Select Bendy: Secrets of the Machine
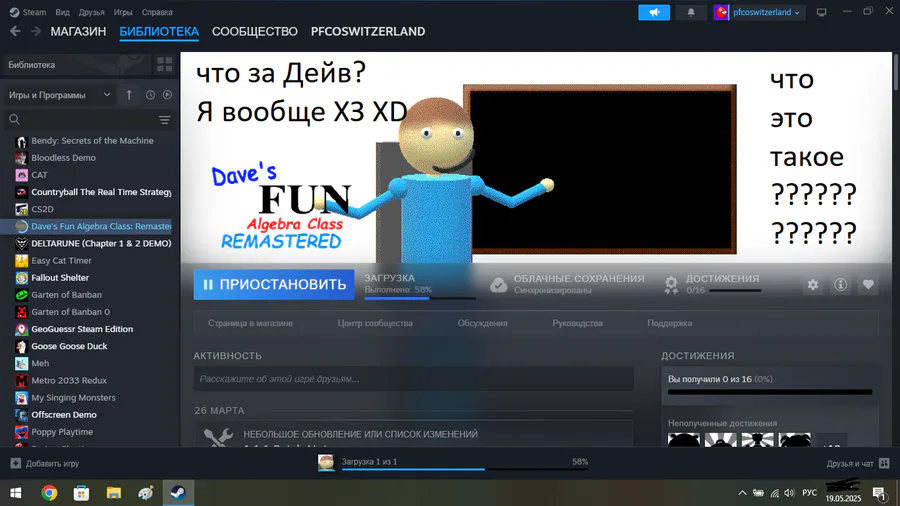Viewport: 900px width, 506px height. (x=92, y=141)
